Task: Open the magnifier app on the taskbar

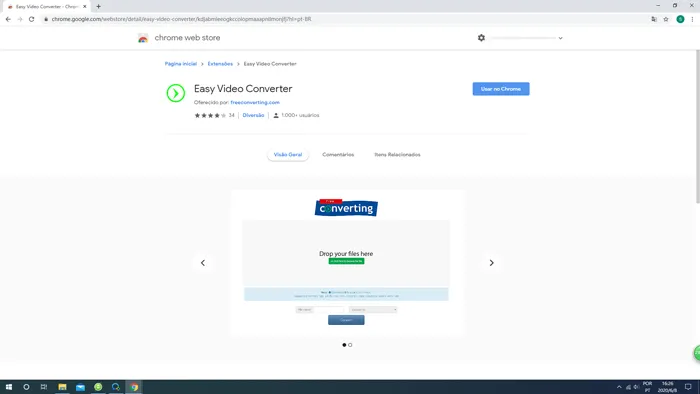Action: tap(116, 387)
